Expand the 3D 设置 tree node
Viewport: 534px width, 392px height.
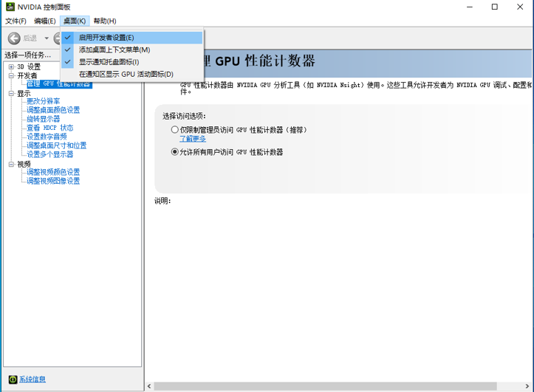point(11,66)
